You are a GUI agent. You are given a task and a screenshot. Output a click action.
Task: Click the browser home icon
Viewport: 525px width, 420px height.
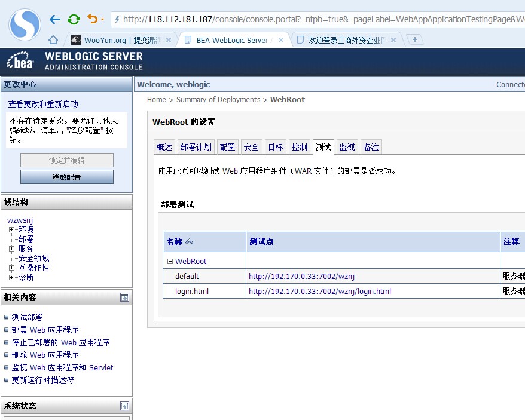[x=53, y=40]
